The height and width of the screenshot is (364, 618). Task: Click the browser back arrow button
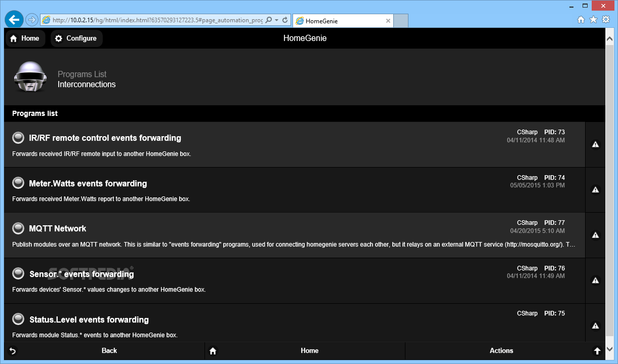pyautogui.click(x=14, y=19)
